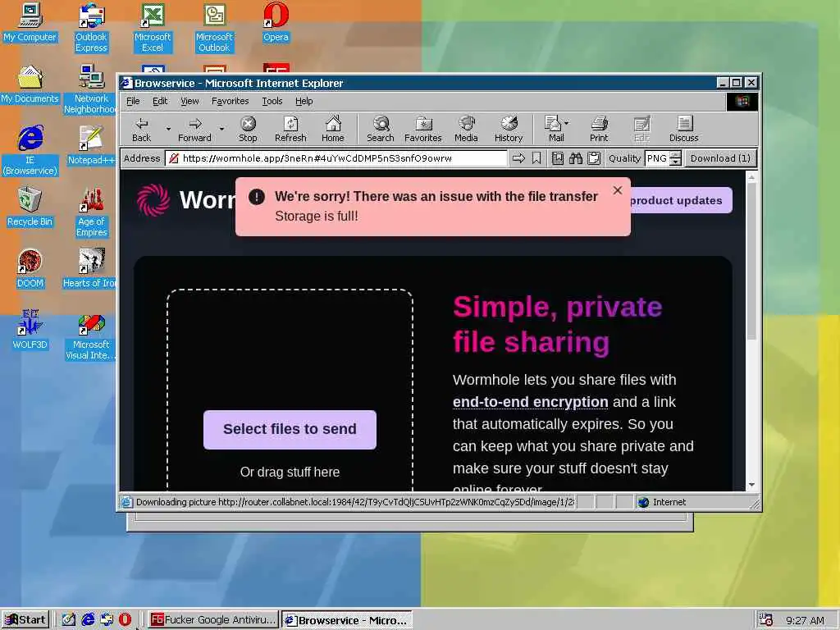840x630 pixels.
Task: Click the Forward navigation button
Action: pyautogui.click(x=194, y=130)
